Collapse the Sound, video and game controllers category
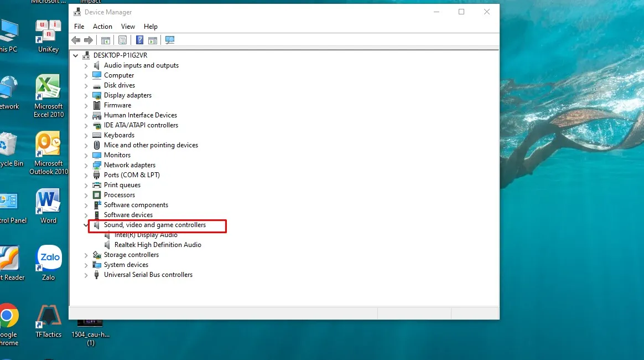This screenshot has width=644, height=360. 85,225
